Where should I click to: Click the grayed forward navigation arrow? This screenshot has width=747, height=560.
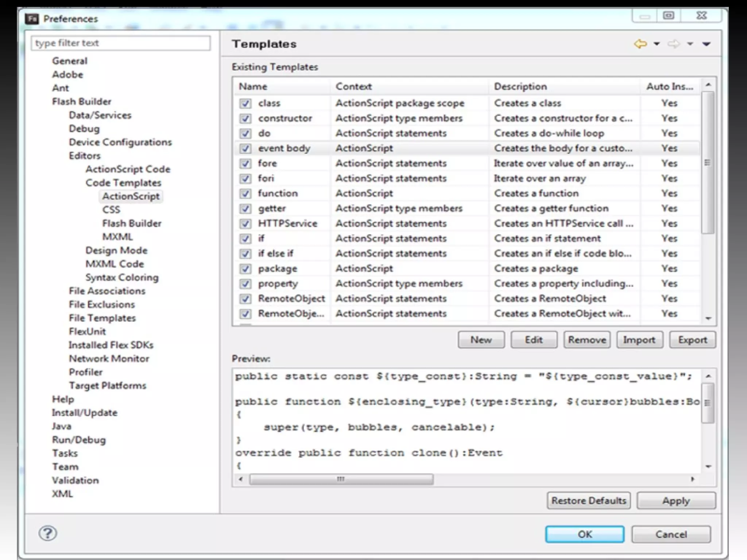coord(673,44)
